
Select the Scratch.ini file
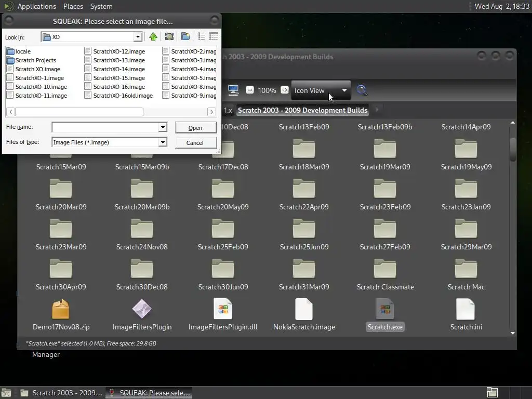coord(466,315)
